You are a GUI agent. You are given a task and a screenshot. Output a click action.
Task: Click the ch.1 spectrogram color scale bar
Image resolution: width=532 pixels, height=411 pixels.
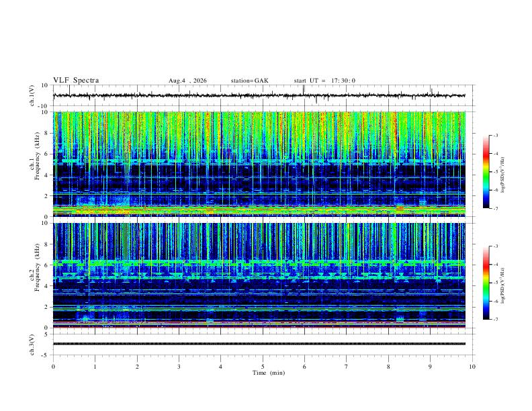click(x=486, y=172)
